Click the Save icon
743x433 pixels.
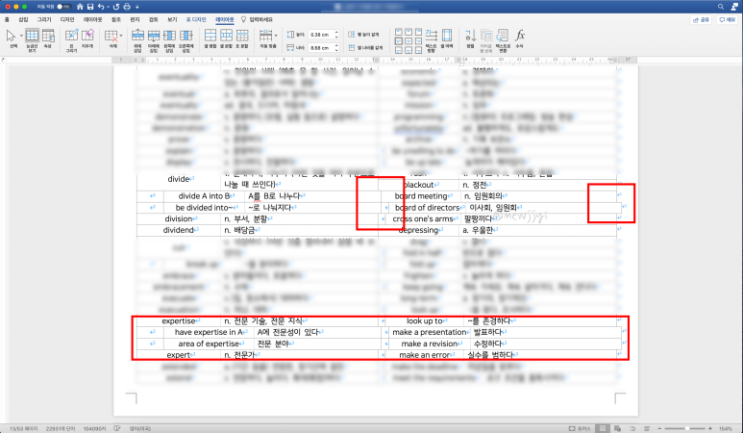coord(90,7)
